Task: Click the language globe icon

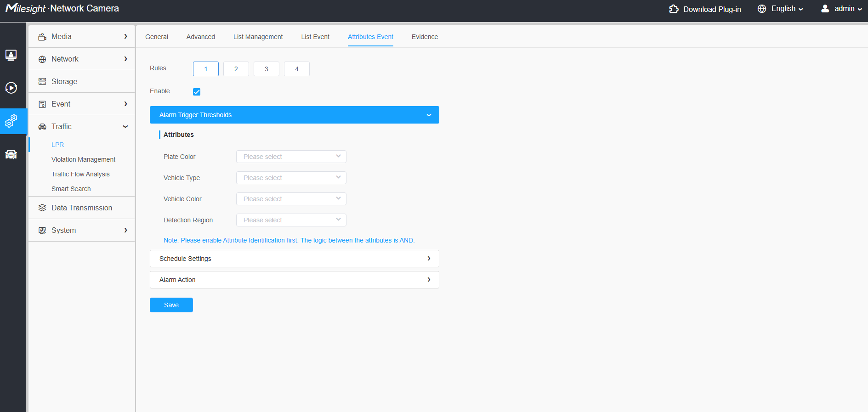Action: click(x=762, y=9)
